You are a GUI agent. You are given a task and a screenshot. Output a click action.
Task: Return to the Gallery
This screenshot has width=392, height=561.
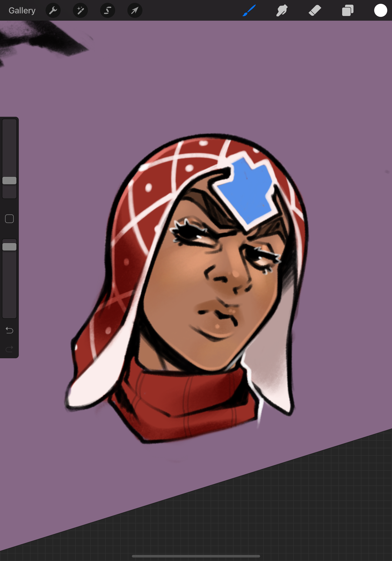22,11
